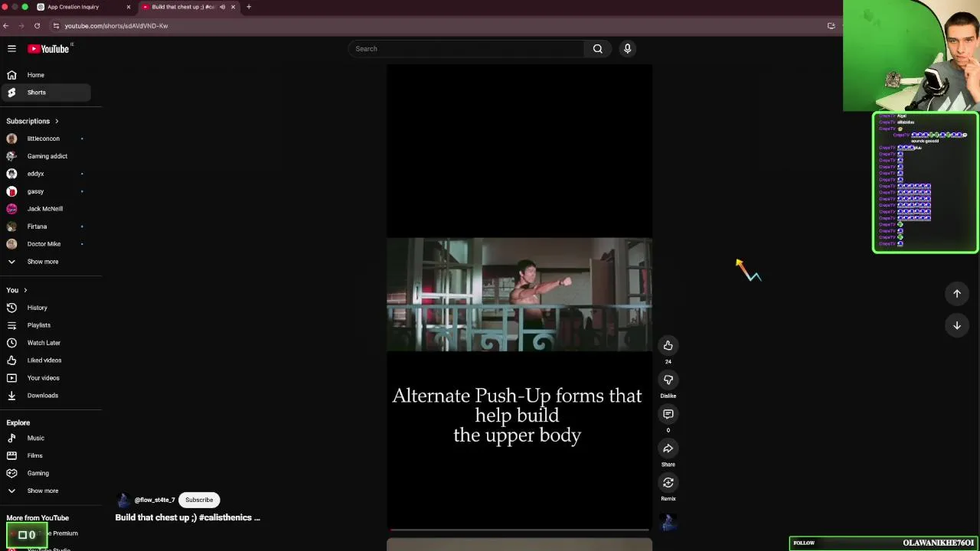Click the Short title Build that chest up

[x=188, y=517]
